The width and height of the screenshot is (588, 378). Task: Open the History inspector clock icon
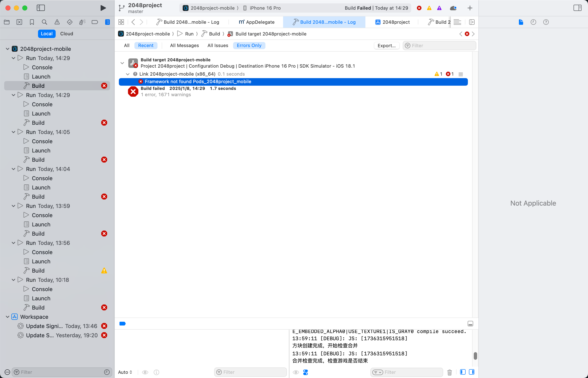click(x=533, y=22)
